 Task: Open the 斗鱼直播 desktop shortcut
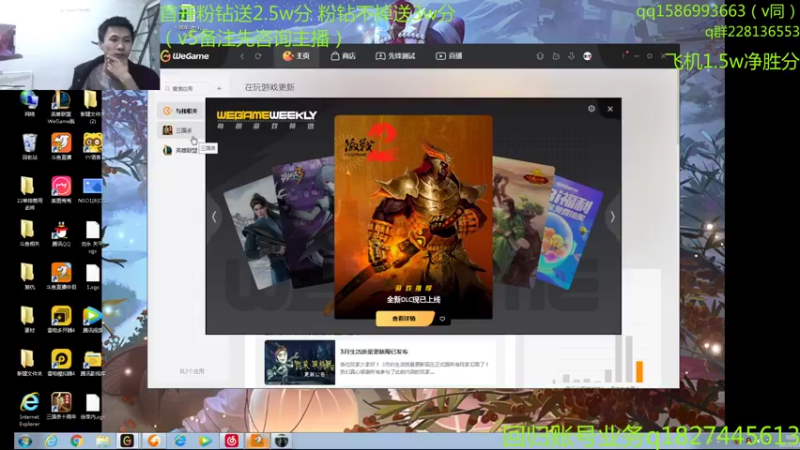pos(61,146)
